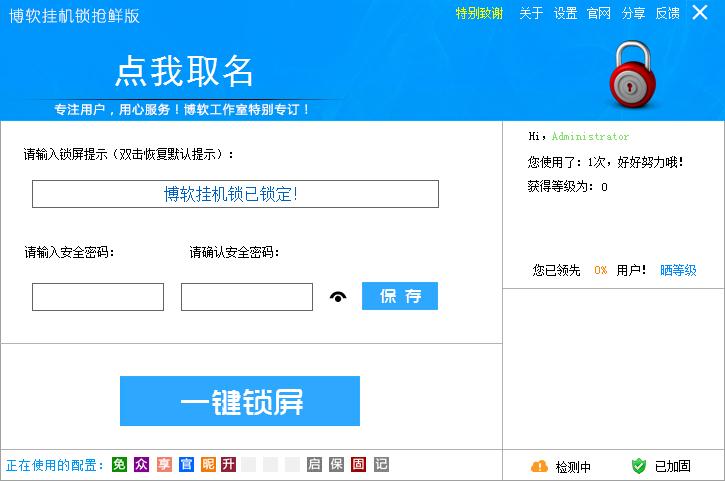Viewport: 725px width, 481px height.
Task: Click the gray 启 config icon
Action: point(314,464)
